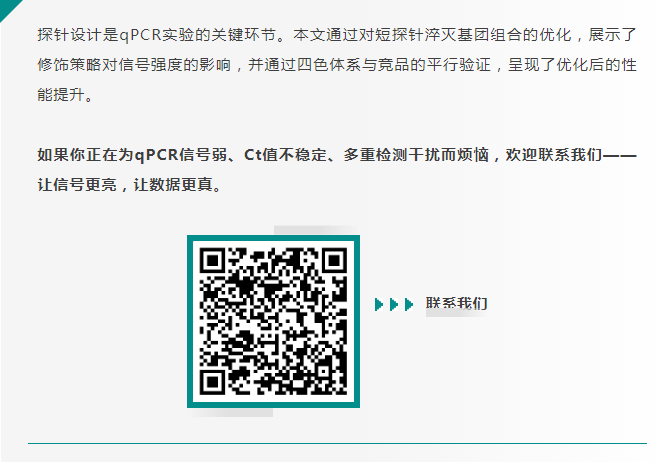Click the bold text Ct值不稳定
Image resolution: width=660 pixels, height=462 pixels.
pos(285,155)
